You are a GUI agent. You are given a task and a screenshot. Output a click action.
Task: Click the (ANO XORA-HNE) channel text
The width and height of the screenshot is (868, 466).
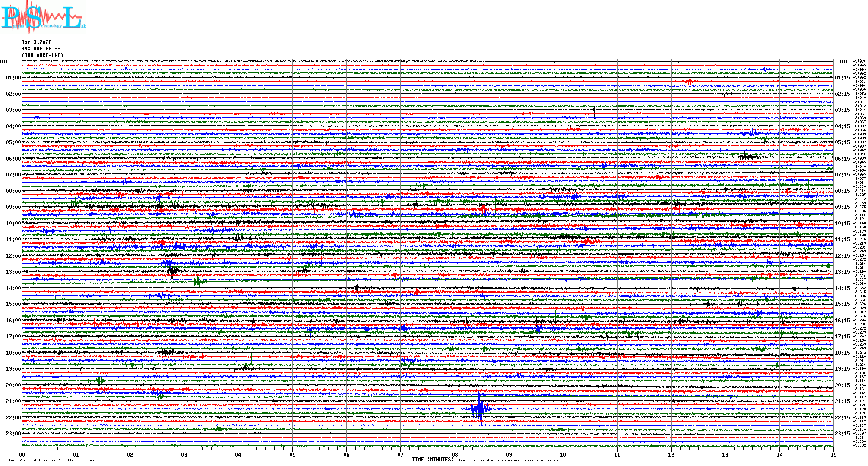42,55
